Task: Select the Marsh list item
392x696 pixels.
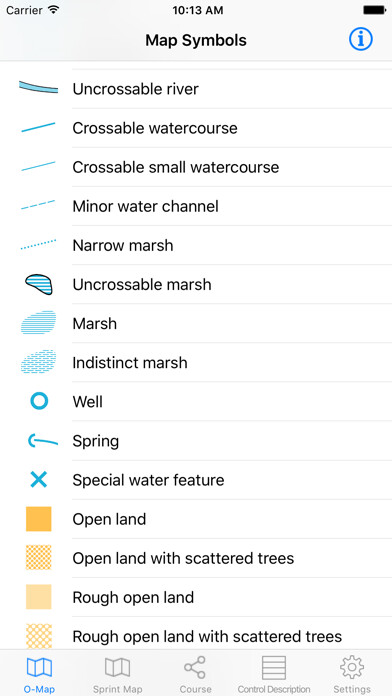Action: tap(196, 324)
